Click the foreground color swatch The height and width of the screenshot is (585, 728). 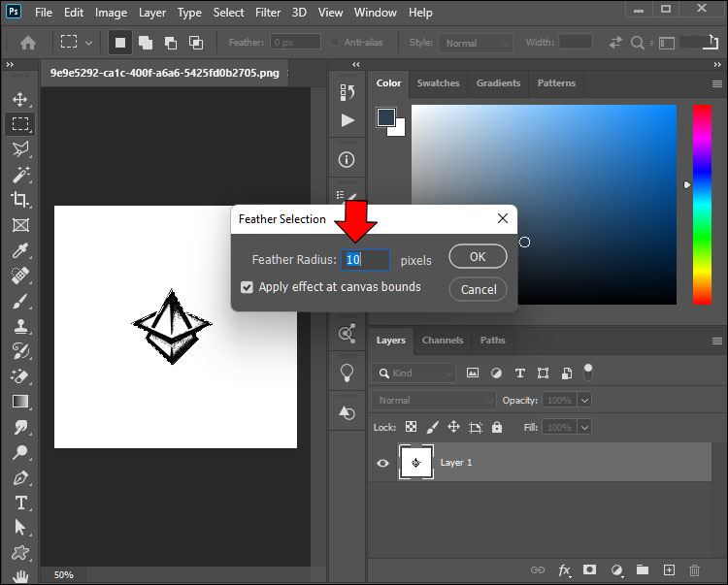(x=385, y=117)
